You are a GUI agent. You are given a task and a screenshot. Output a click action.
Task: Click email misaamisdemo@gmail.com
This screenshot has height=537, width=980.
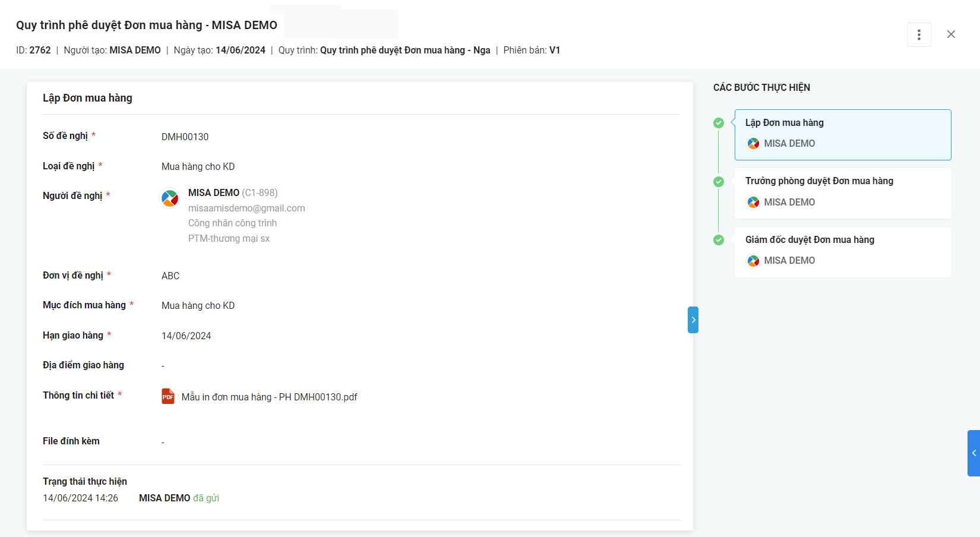coord(246,208)
